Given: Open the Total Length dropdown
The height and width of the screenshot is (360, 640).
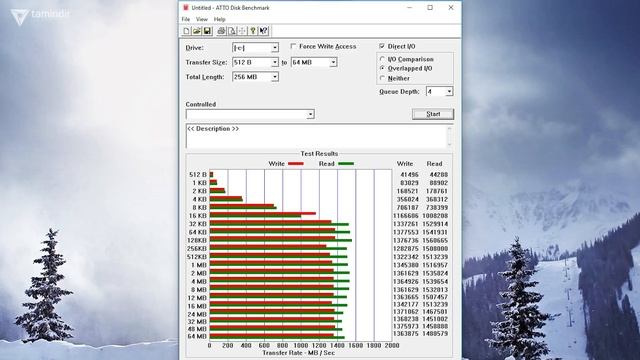Looking at the screenshot, I should point(275,77).
